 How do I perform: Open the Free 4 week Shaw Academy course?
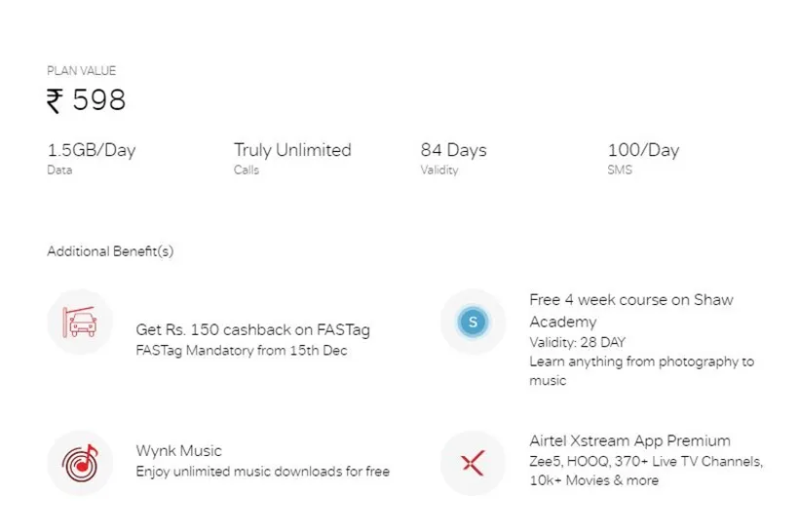tap(630, 310)
